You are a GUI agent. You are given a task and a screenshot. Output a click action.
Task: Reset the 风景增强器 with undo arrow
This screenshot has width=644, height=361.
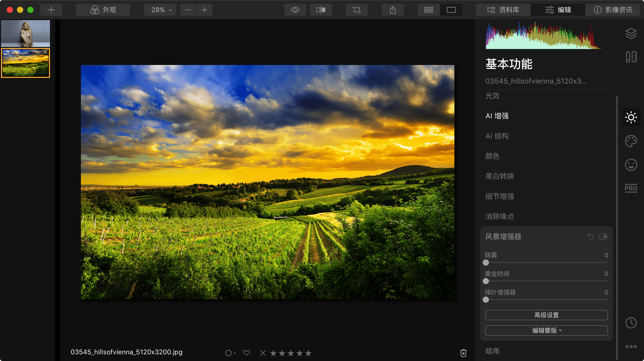pyautogui.click(x=591, y=236)
